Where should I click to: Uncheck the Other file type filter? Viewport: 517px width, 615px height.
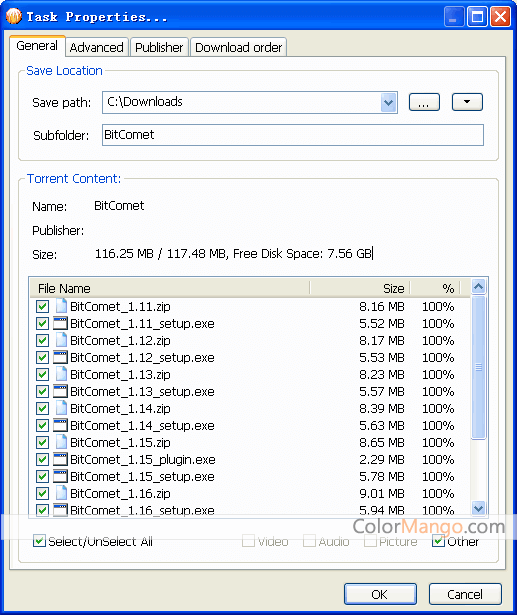point(438,541)
